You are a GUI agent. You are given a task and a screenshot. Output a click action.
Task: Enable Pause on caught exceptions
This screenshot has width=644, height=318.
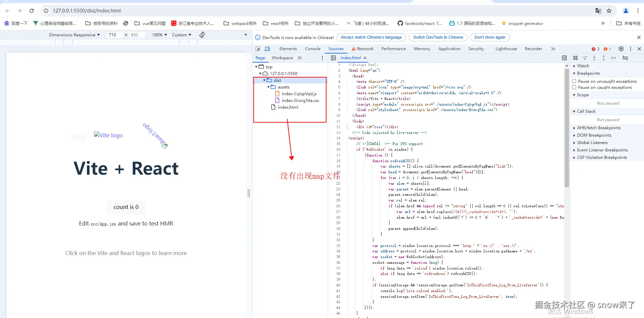click(574, 87)
